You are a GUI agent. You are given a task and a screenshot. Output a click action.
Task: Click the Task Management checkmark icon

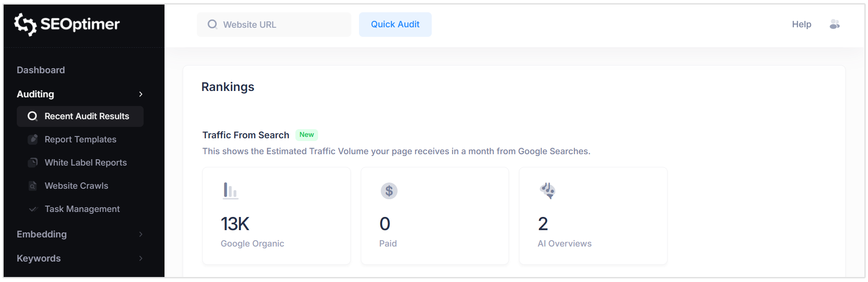(33, 209)
